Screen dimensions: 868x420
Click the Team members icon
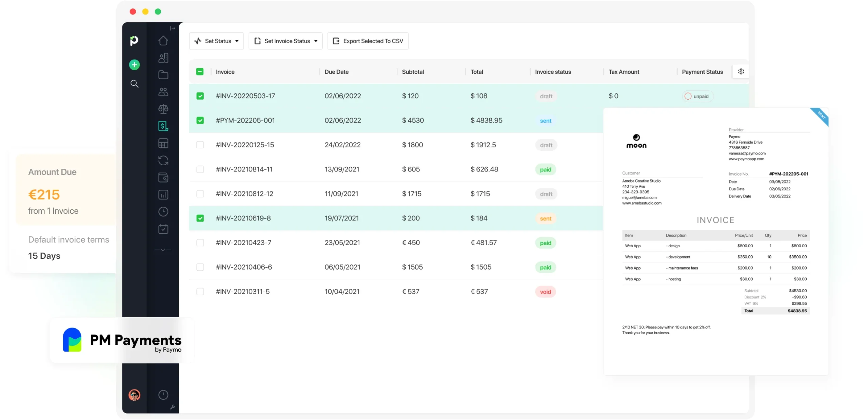pyautogui.click(x=164, y=92)
